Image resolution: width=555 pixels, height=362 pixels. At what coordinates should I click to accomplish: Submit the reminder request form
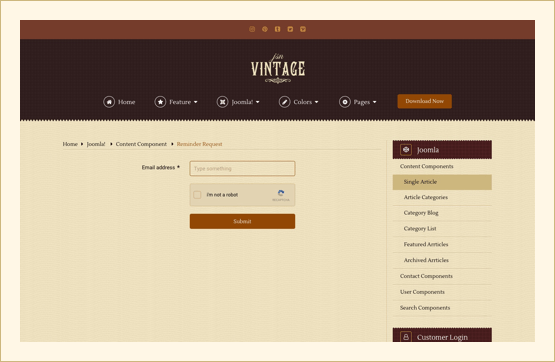[x=242, y=221]
